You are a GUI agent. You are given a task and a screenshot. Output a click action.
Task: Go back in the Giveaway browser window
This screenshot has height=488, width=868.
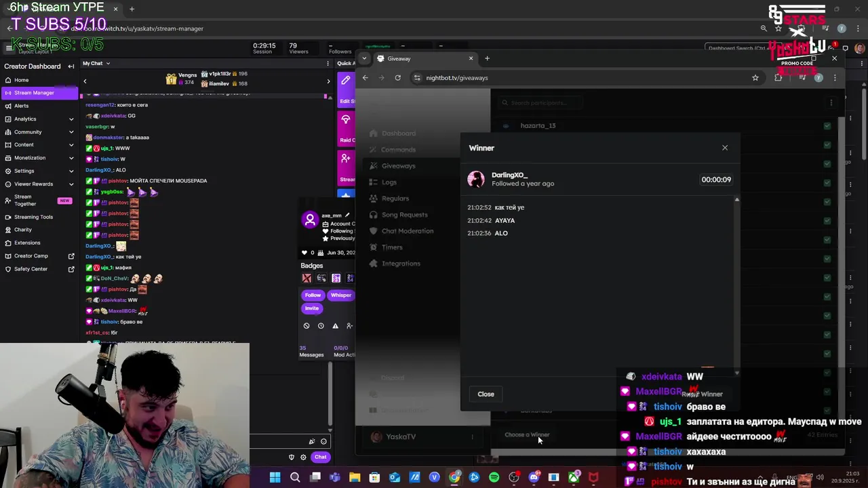(365, 78)
